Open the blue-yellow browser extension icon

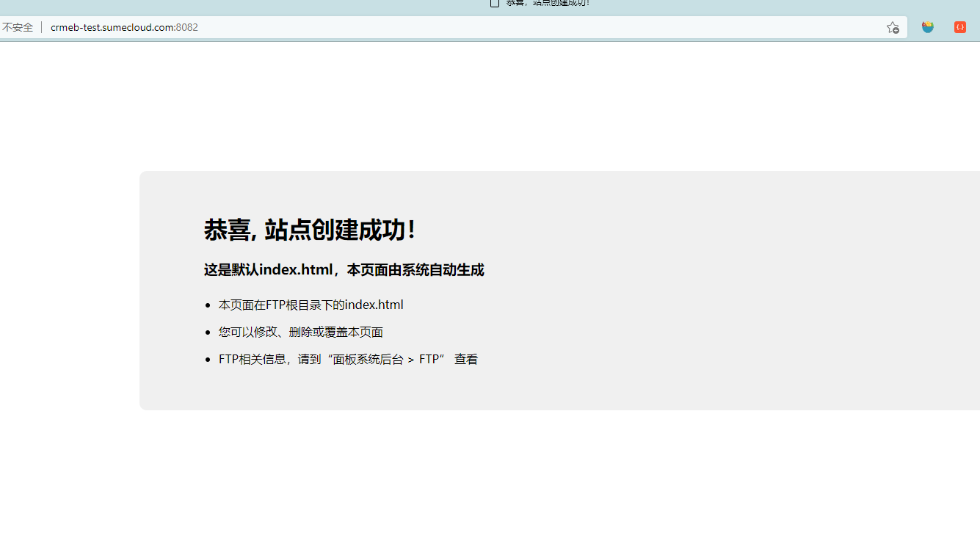[x=928, y=27]
